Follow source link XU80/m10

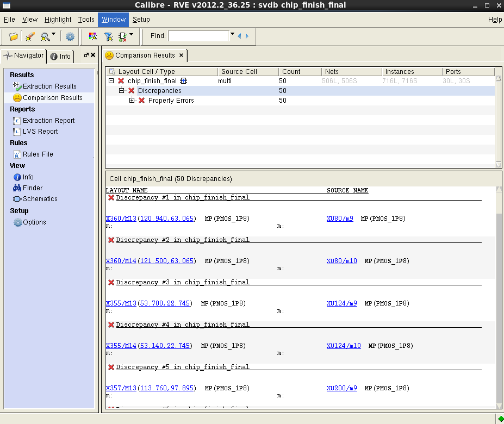click(341, 261)
